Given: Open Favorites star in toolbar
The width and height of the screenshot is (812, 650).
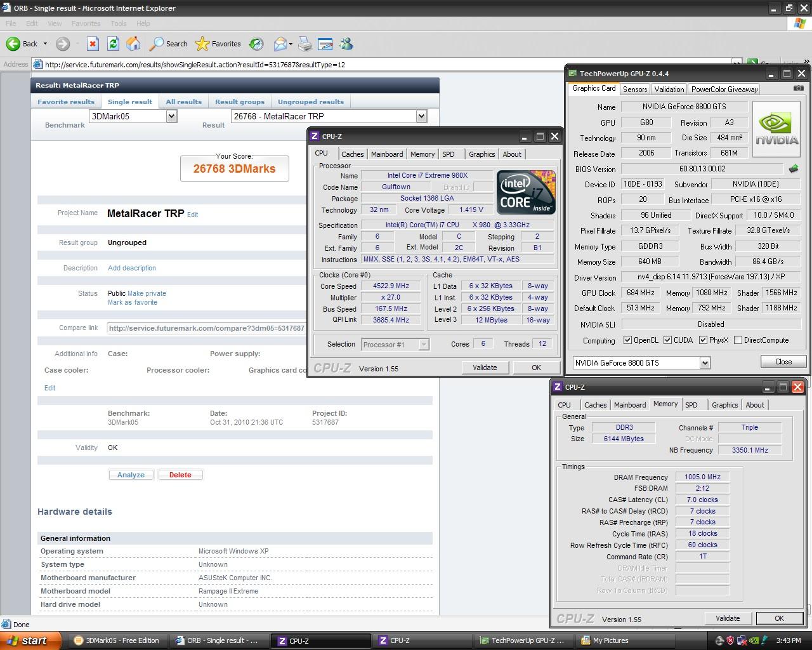Looking at the screenshot, I should (x=218, y=44).
